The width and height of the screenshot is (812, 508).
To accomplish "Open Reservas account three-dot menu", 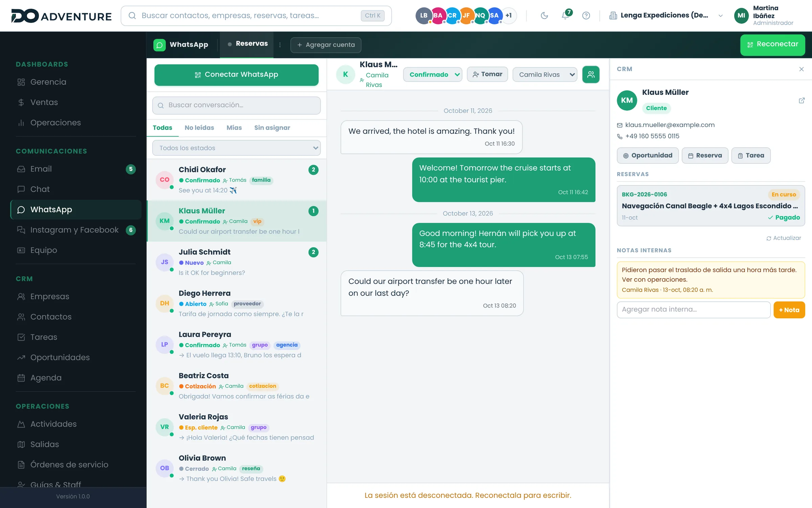I will [280, 45].
